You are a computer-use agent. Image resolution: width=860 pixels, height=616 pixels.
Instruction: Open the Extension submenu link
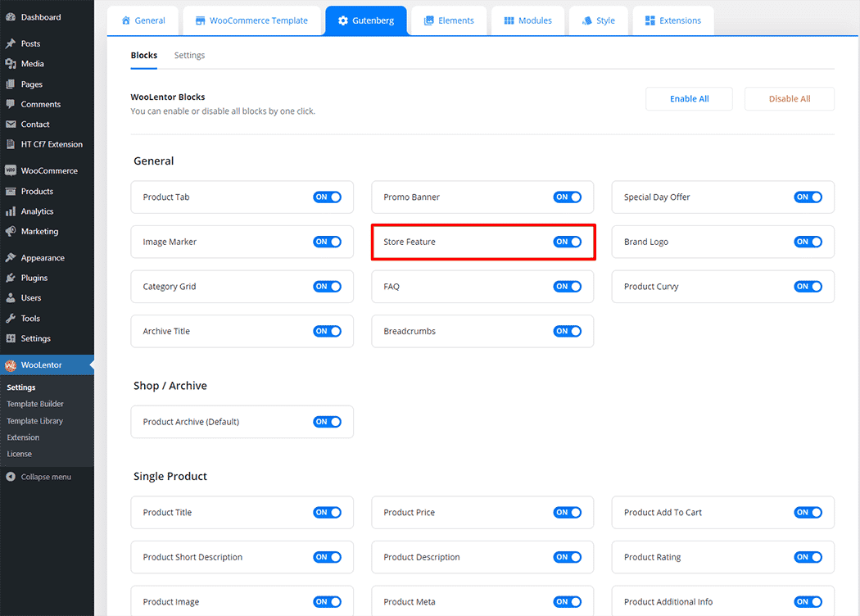click(x=23, y=437)
